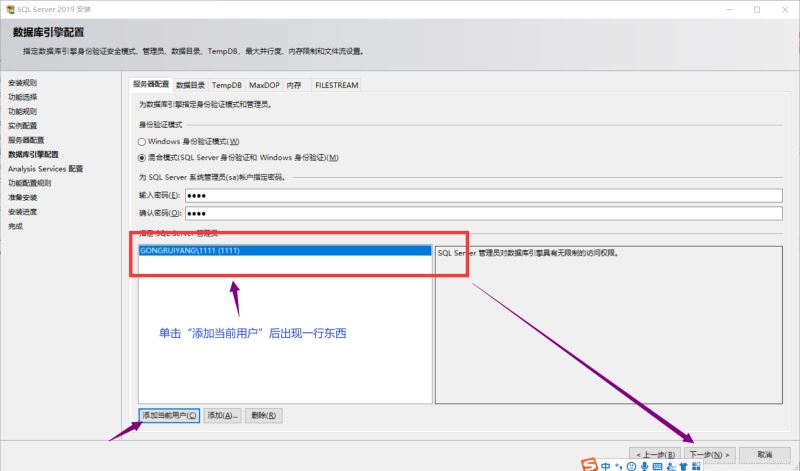Click the Analysis Services 配置 sidebar step
The width and height of the screenshot is (800, 471).
coord(45,168)
